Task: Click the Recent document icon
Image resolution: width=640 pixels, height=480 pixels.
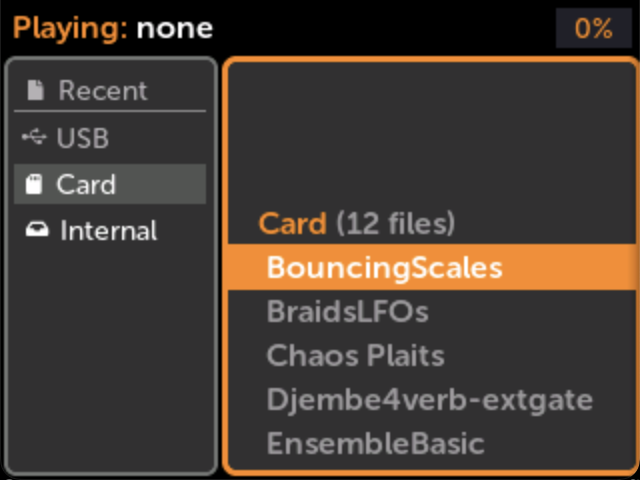Action: click(x=35, y=91)
